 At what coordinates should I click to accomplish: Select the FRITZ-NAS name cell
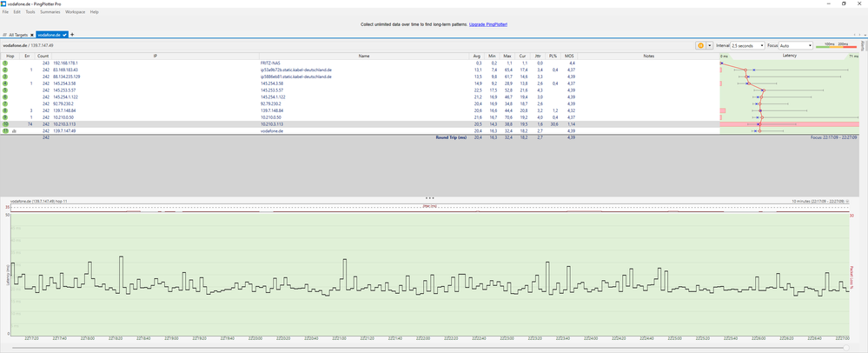point(270,63)
